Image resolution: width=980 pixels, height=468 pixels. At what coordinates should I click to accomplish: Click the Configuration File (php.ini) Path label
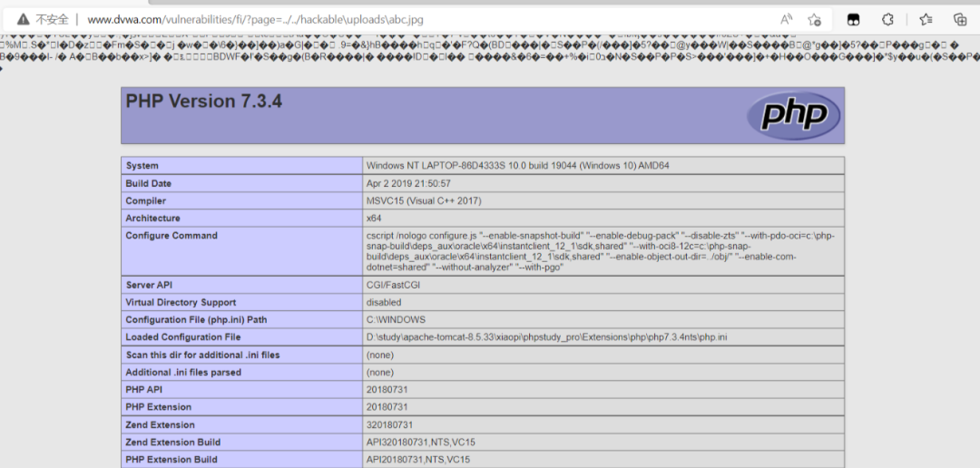pyautogui.click(x=196, y=319)
